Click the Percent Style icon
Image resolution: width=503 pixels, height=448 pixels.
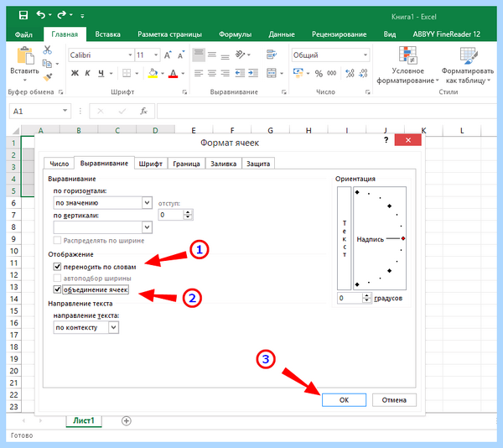tap(319, 74)
